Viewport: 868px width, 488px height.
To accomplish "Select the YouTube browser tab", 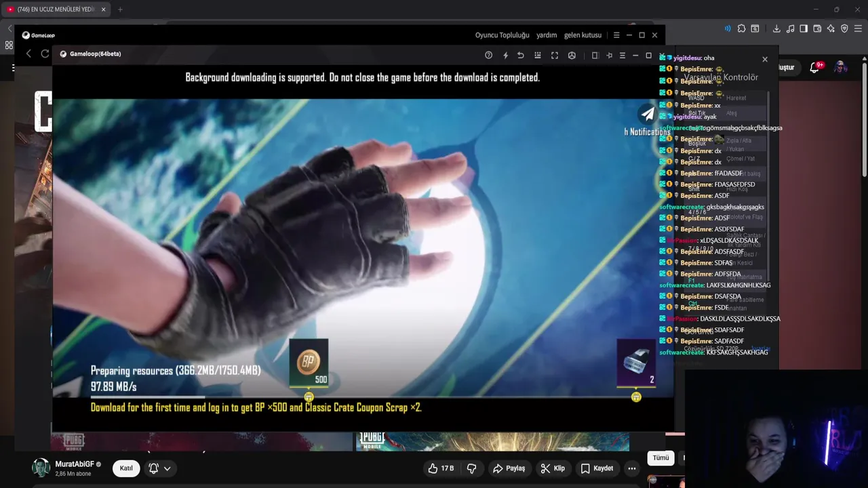I will (56, 9).
